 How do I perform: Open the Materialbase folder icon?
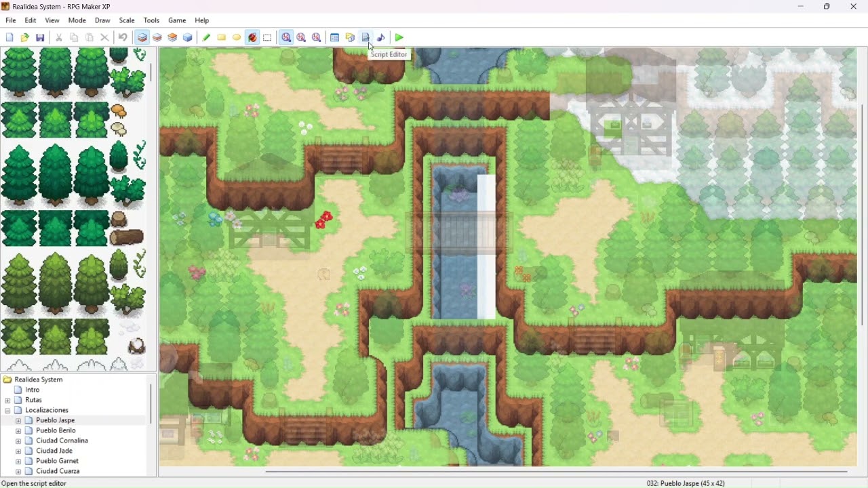coord(350,38)
